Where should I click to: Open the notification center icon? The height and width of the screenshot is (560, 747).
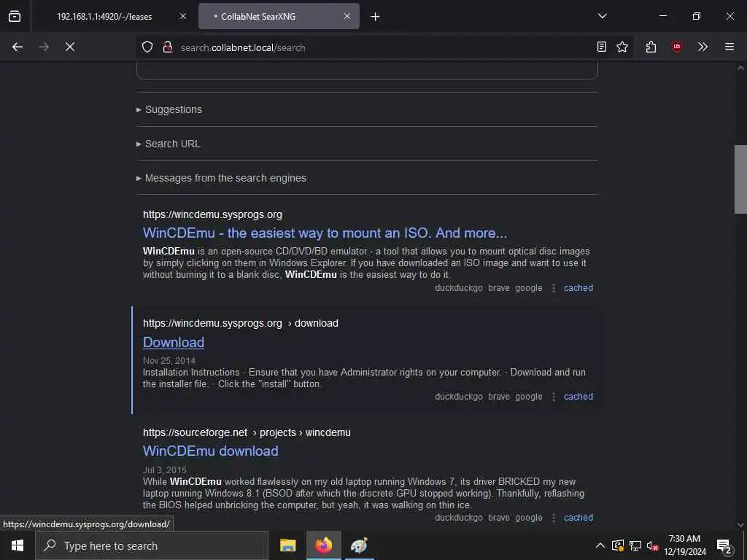pyautogui.click(x=724, y=545)
